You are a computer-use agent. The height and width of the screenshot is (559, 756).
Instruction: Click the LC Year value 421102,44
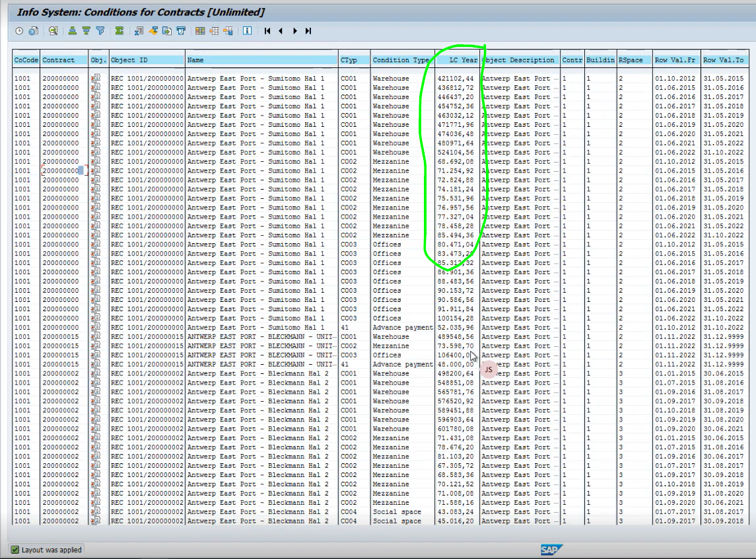[456, 78]
